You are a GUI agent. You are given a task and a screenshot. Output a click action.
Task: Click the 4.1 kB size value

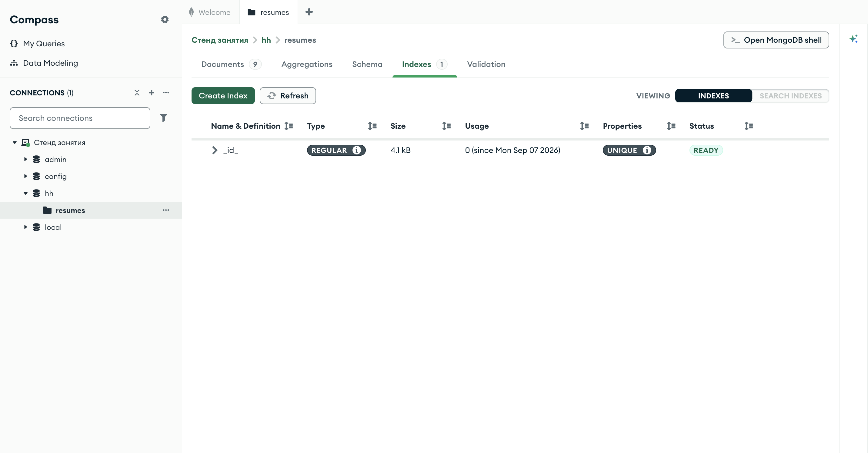400,150
